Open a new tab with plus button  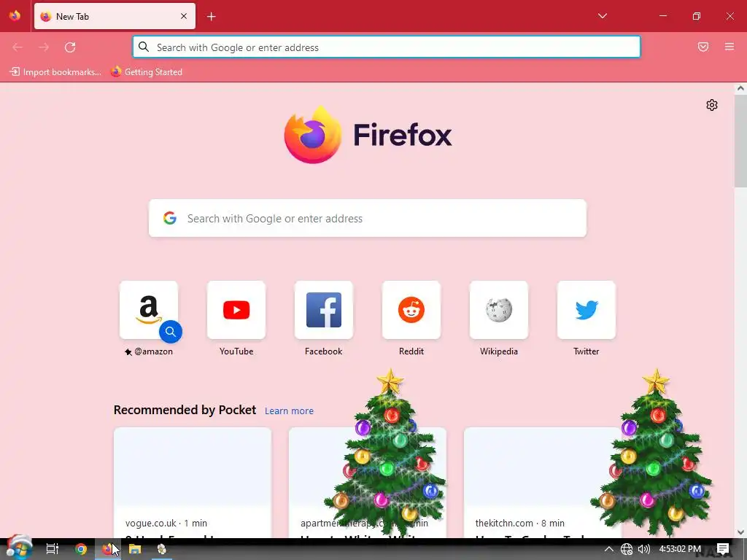[212, 17]
